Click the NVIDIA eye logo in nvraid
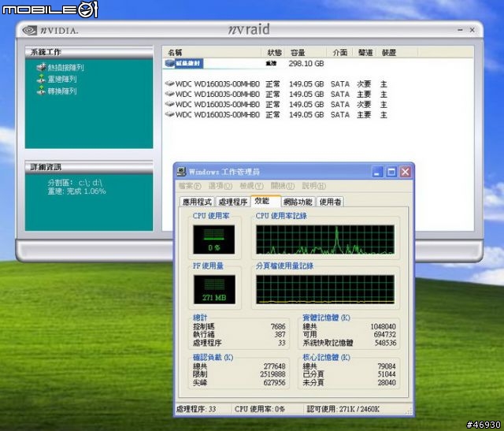Image resolution: width=504 pixels, height=431 pixels. pyautogui.click(x=30, y=30)
